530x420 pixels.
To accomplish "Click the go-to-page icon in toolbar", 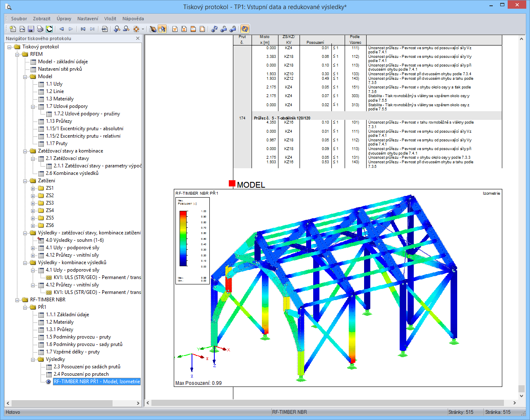I will [105, 29].
